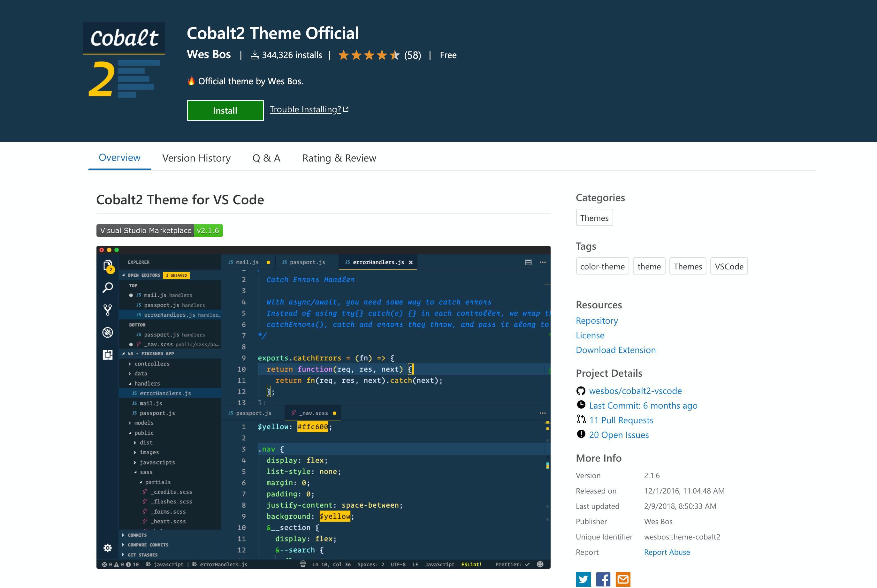The height and width of the screenshot is (588, 877).
Task: Click the Debug icon in preview
Action: (108, 332)
